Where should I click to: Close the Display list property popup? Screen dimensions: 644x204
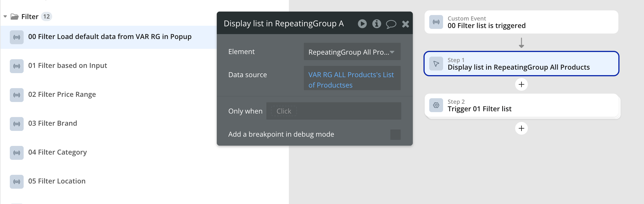click(x=406, y=24)
